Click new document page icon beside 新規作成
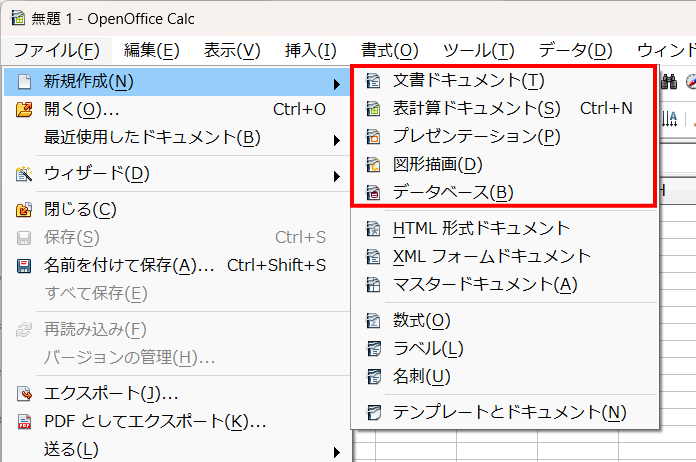This screenshot has height=462, width=696. pos(24,82)
